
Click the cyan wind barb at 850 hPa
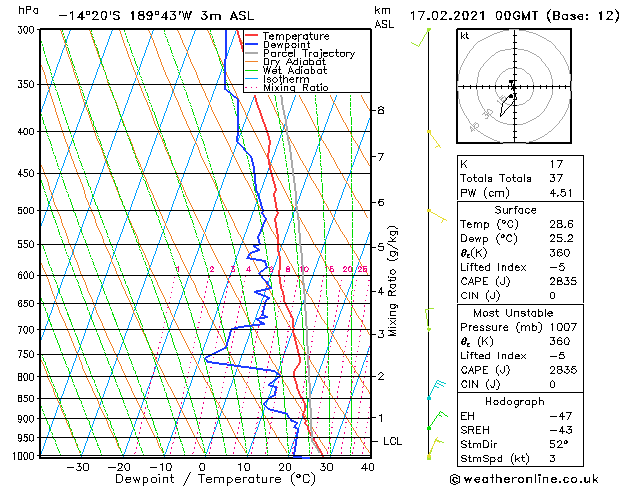[436, 390]
